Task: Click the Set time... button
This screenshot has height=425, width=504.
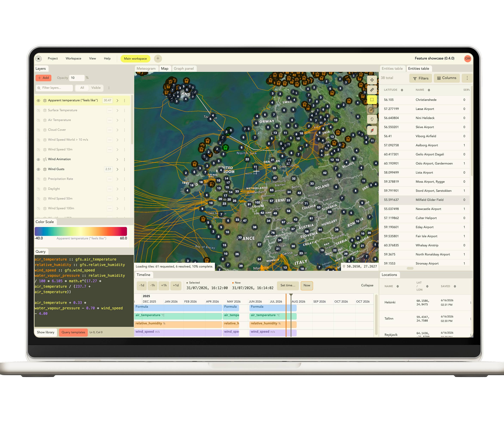Action: (x=288, y=285)
